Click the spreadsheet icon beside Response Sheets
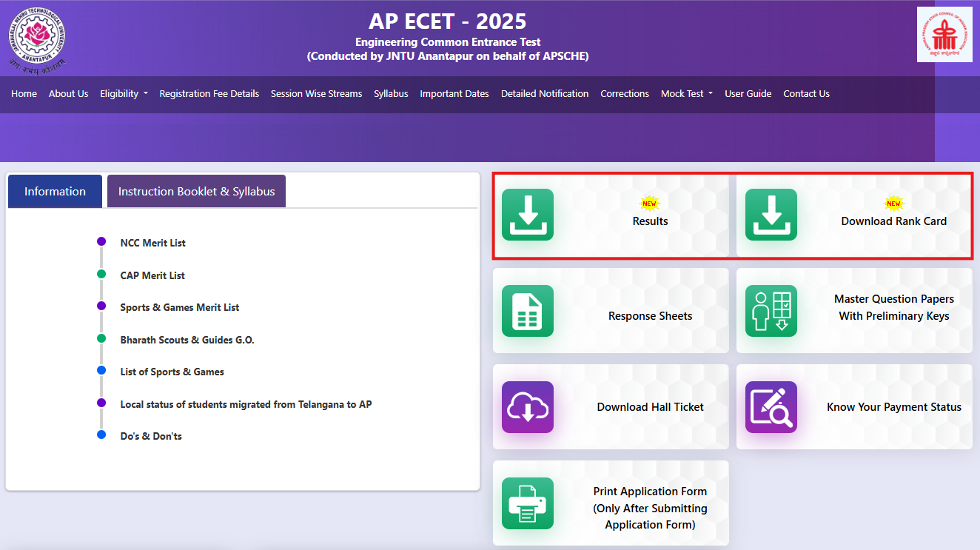The height and width of the screenshot is (550, 980). 528,311
